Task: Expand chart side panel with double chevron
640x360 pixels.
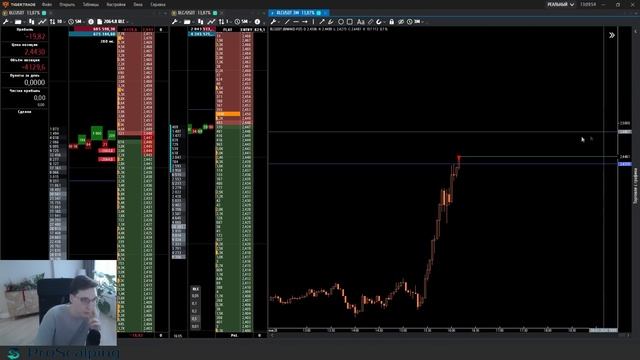Action: [611, 36]
